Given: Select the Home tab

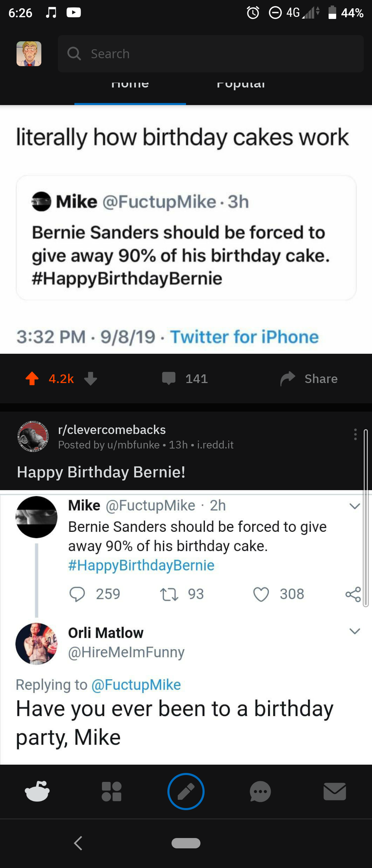Looking at the screenshot, I should pos(130,85).
